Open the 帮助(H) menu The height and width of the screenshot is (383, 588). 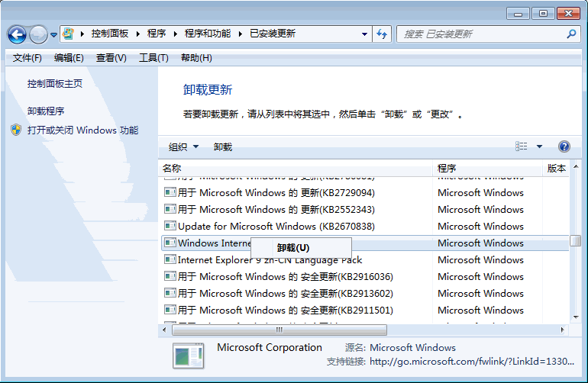[196, 58]
